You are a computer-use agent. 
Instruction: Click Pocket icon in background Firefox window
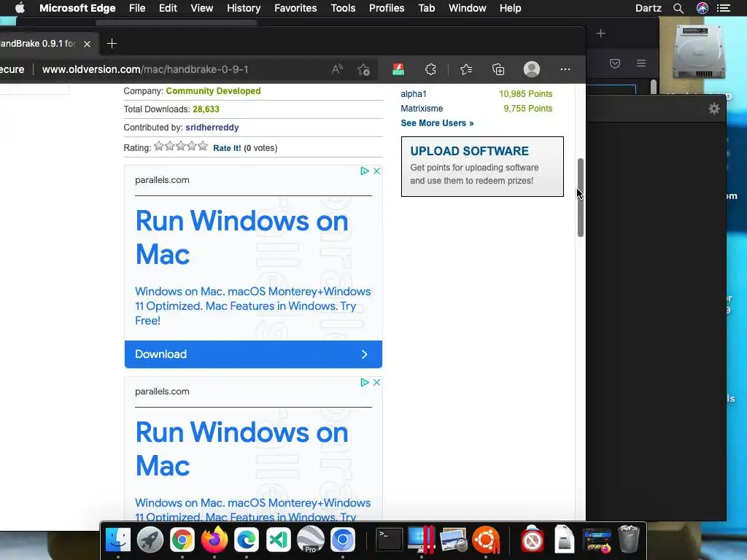pos(615,63)
